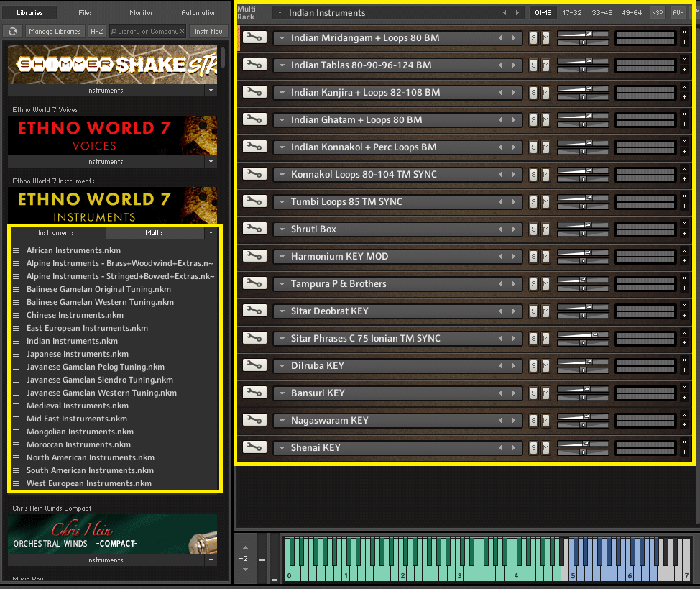
Task: Expand Ethno World 7 Voices options arrow
Action: (x=211, y=161)
